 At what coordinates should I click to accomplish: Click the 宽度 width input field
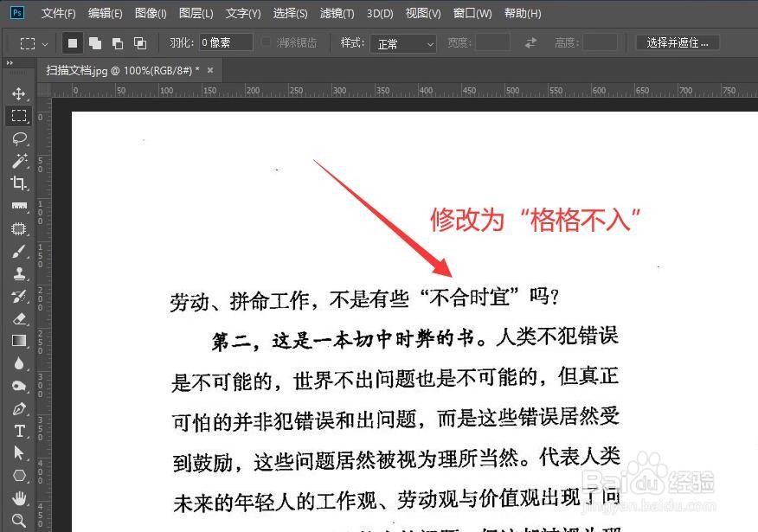click(x=492, y=42)
